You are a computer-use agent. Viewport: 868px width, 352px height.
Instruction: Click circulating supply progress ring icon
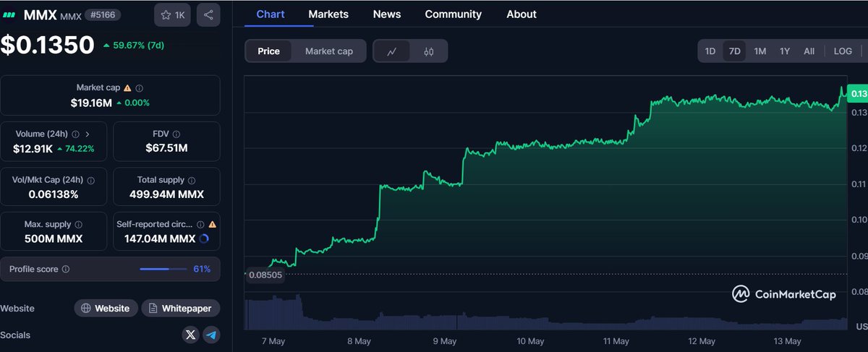(x=203, y=239)
